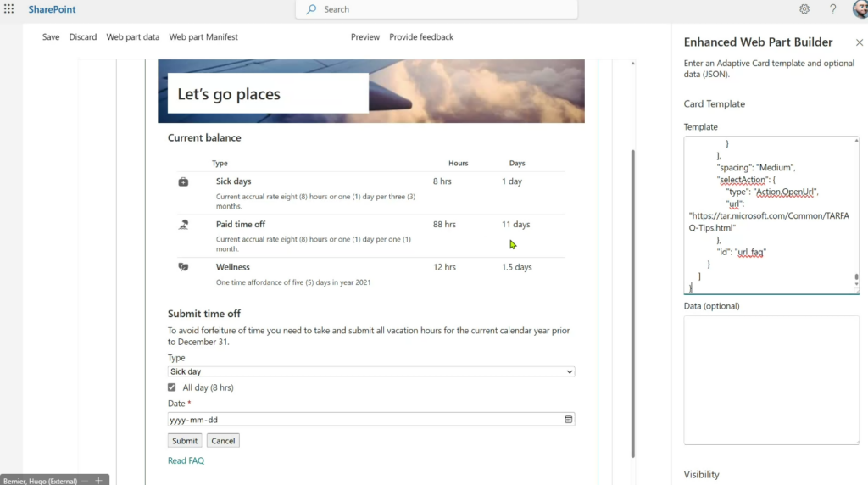Screen dimensions: 868x485
Task: Expand the Type dropdown showing Sick day
Action: click(x=371, y=371)
